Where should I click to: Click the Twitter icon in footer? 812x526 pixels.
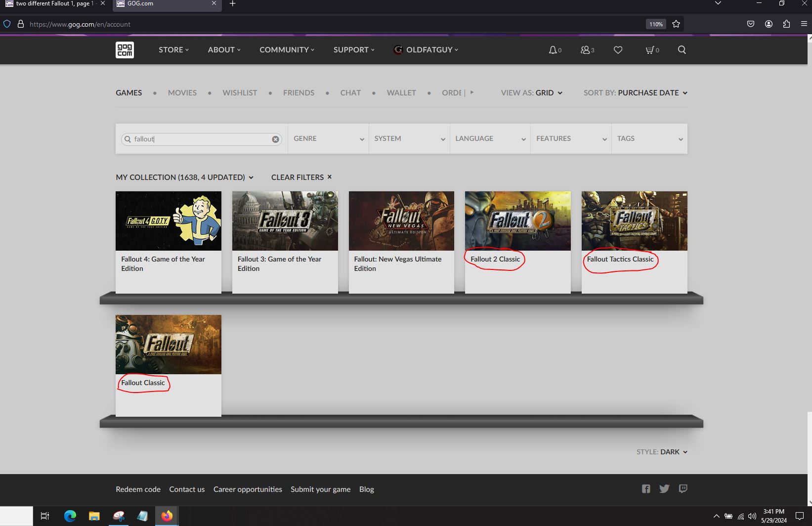(664, 489)
